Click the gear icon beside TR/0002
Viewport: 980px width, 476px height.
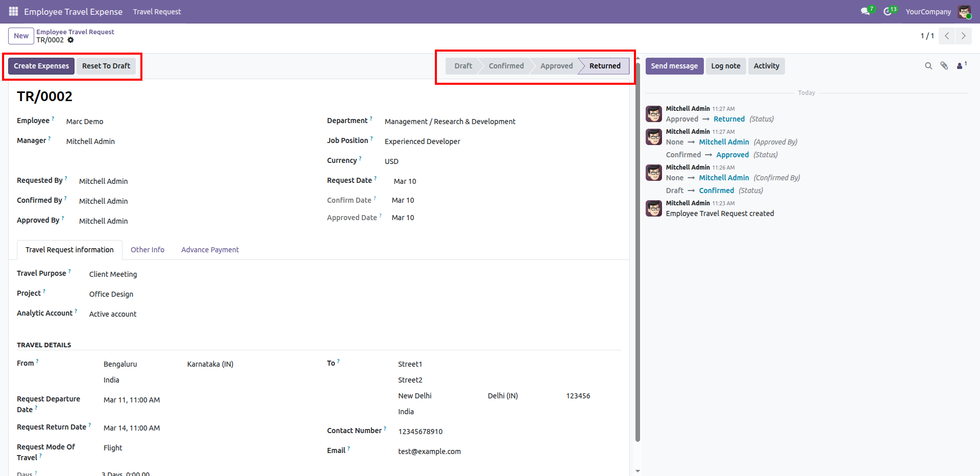[71, 40]
